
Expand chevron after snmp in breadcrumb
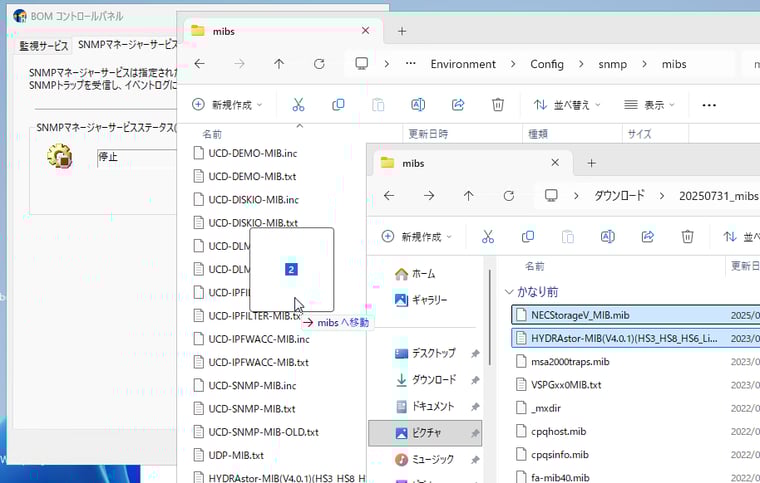pyautogui.click(x=644, y=64)
